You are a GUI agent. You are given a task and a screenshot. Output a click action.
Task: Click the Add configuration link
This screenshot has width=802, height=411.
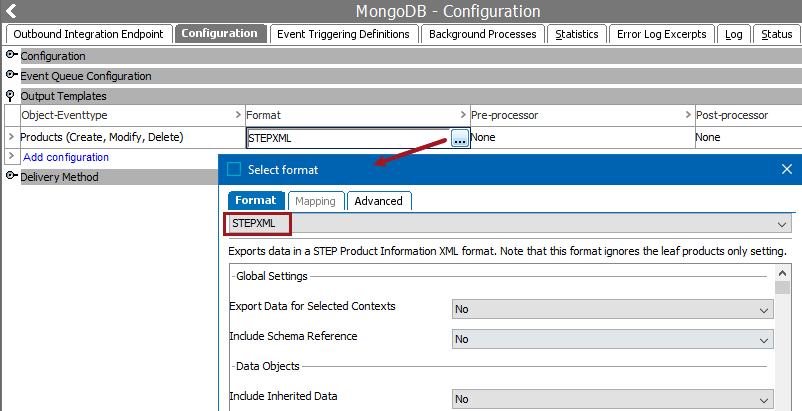pyautogui.click(x=66, y=157)
